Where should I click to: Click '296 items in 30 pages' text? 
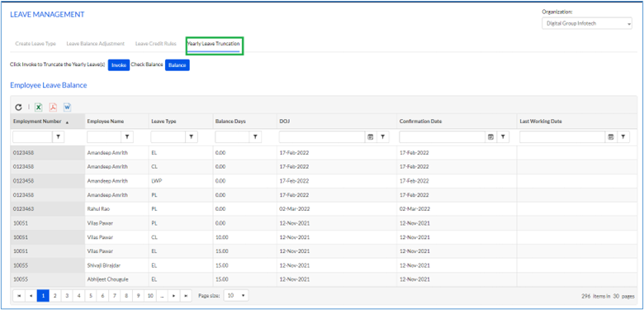coord(607,296)
